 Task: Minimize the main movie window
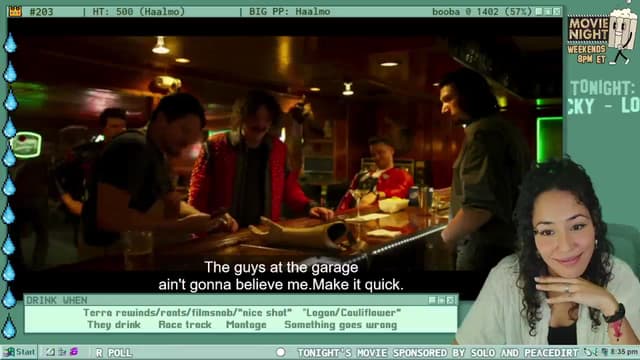click(x=539, y=11)
